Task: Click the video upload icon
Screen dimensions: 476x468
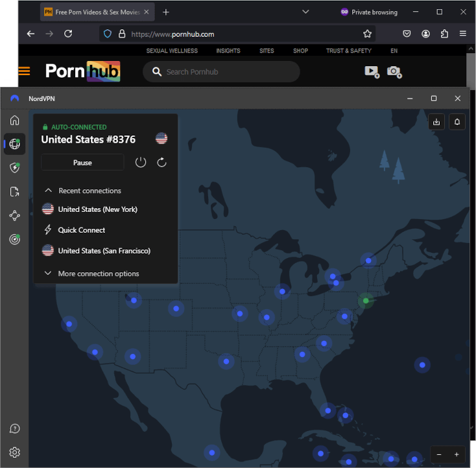Action: click(x=372, y=72)
